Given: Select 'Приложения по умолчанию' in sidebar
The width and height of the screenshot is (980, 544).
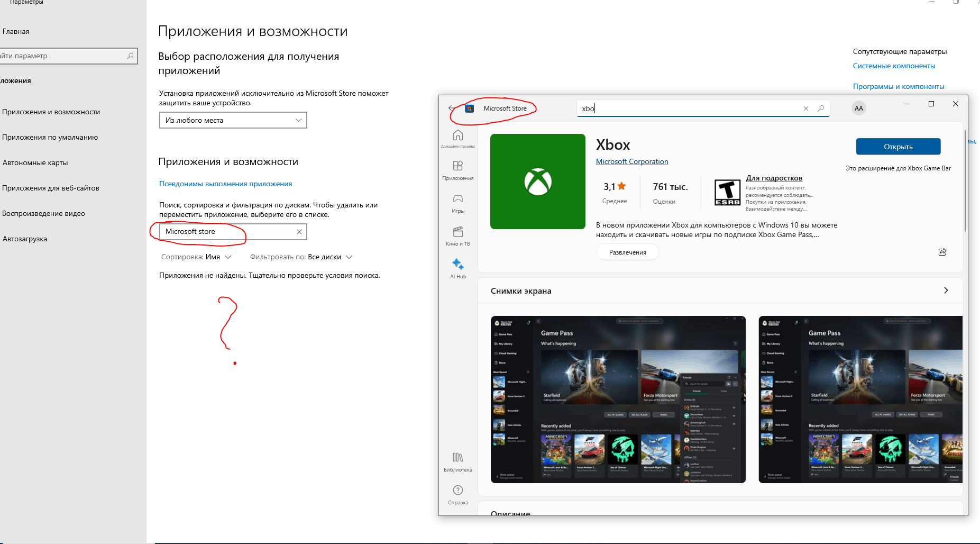Looking at the screenshot, I should click(x=50, y=137).
